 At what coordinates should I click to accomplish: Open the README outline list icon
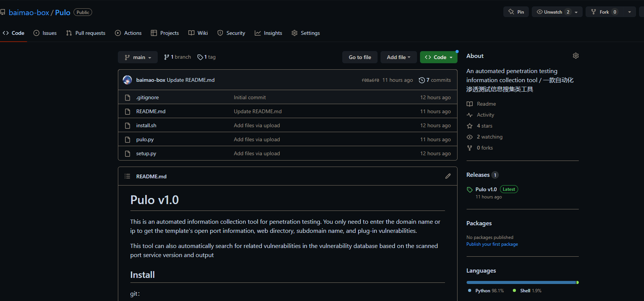coord(127,176)
